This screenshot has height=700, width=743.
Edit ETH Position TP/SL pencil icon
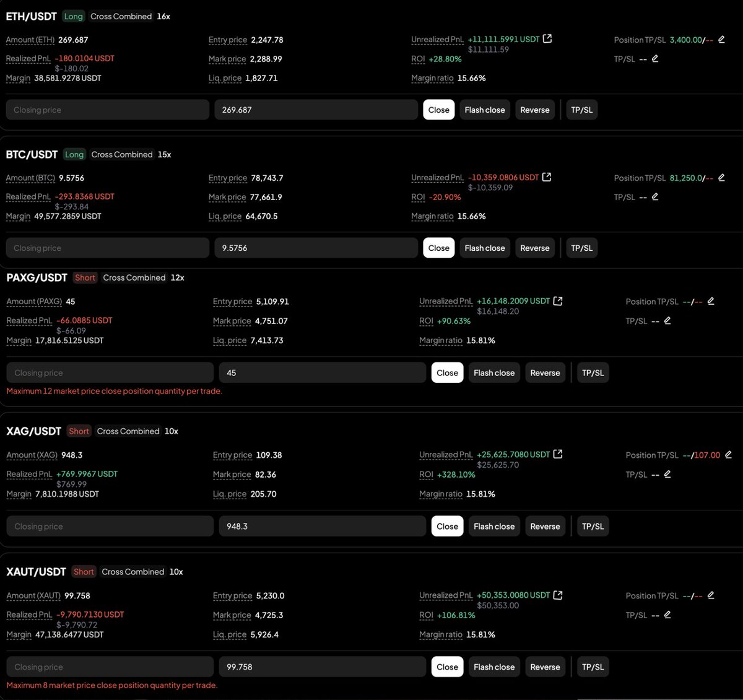point(721,39)
